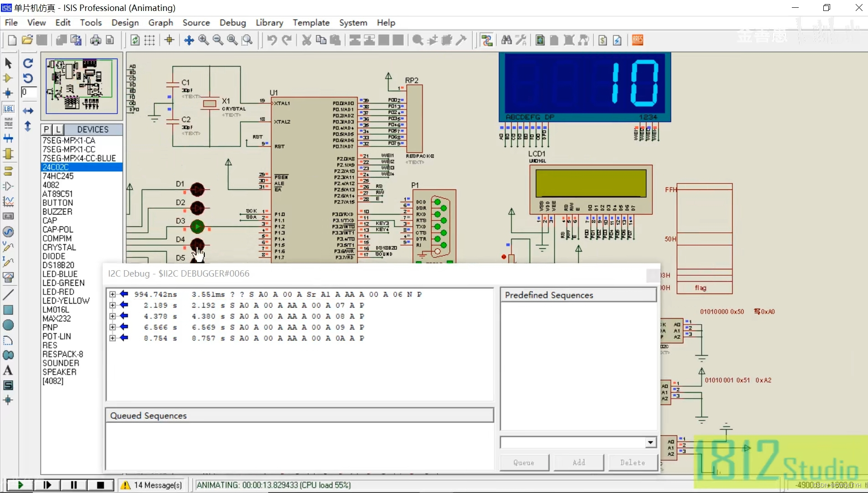Open the ARES netlist transfer icon
868x493 pixels.
pos(638,40)
